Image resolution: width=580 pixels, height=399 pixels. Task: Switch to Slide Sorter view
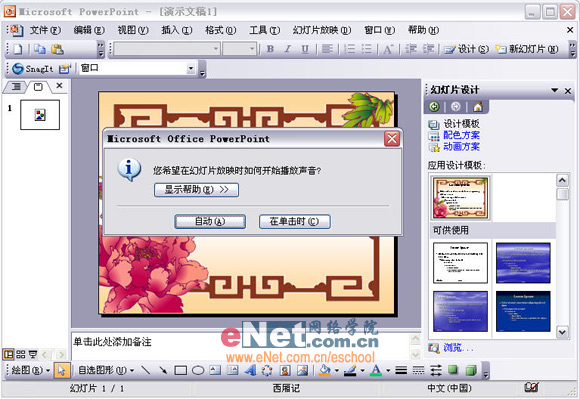point(21,355)
